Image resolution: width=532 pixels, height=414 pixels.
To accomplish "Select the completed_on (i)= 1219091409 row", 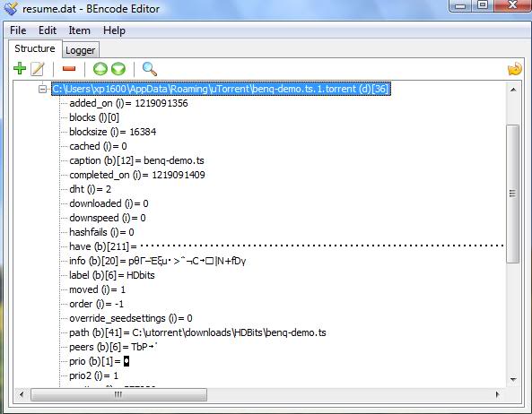I will [137, 175].
